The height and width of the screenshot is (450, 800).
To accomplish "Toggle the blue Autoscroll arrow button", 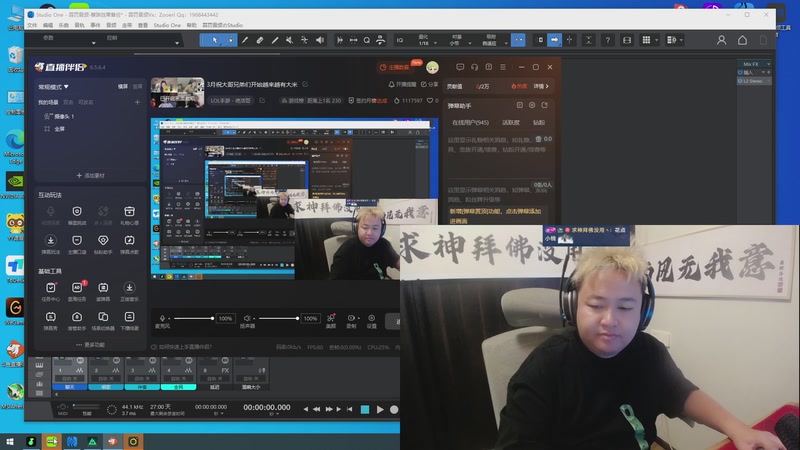I will [x=555, y=40].
